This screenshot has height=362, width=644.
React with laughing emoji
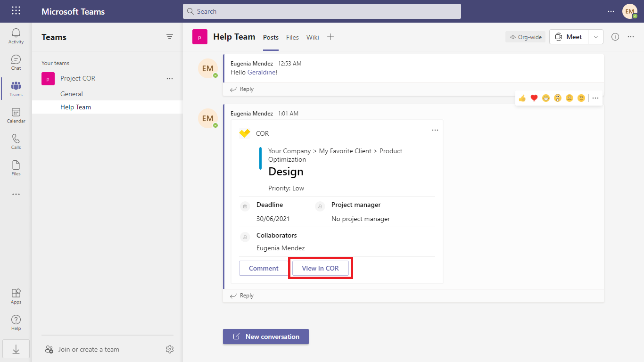click(546, 98)
